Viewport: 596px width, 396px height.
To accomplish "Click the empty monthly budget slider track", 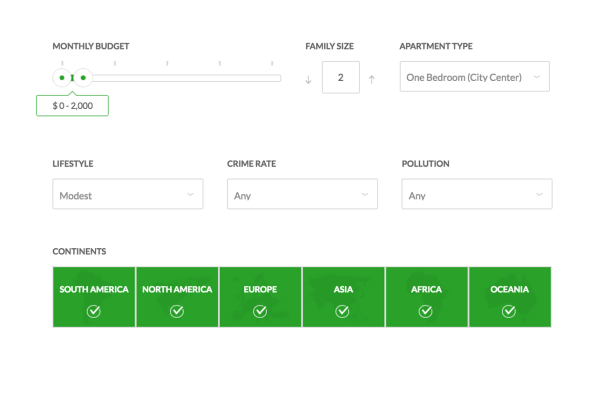I will coord(186,78).
